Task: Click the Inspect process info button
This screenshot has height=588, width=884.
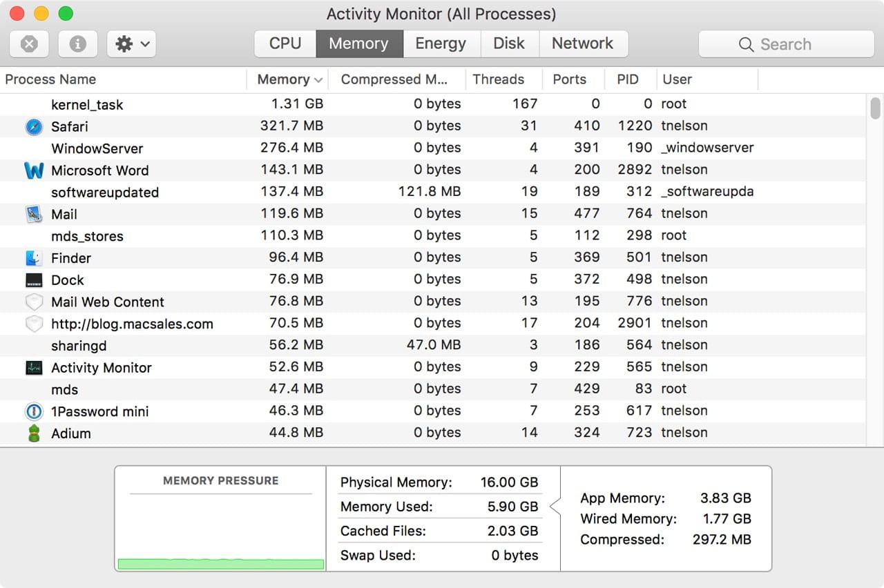Action: click(77, 44)
